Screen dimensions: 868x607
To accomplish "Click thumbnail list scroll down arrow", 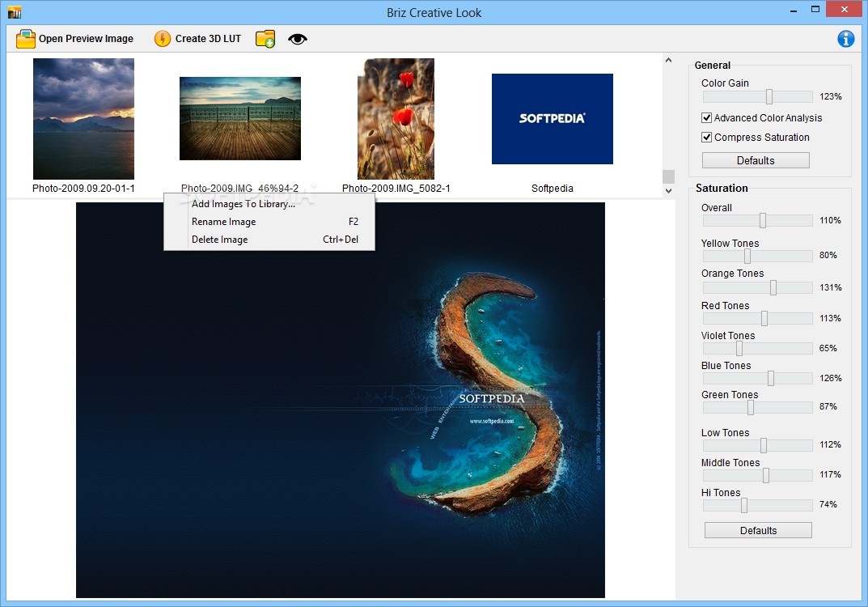I will pyautogui.click(x=668, y=190).
